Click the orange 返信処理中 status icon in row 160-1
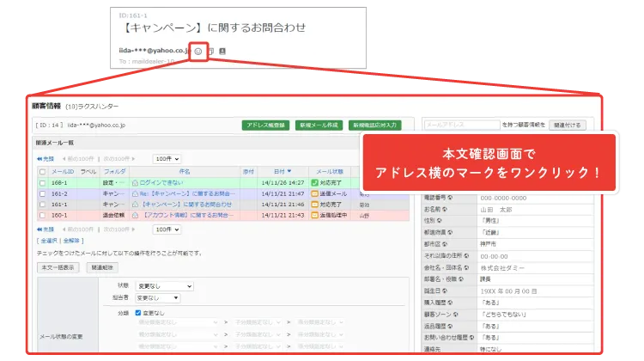This screenshot has height=361, width=644. tap(314, 215)
